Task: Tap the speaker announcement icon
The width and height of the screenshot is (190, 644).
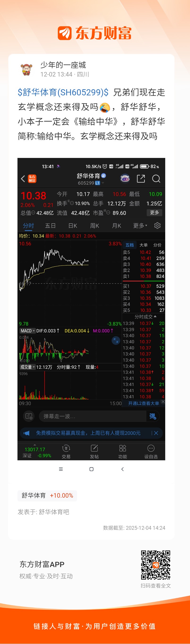Action: tap(26, 433)
